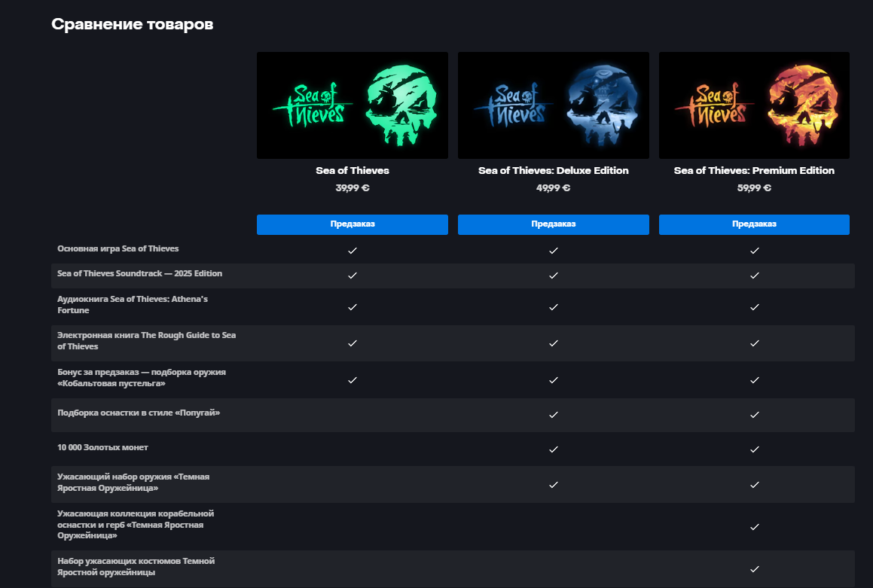
Task: Click Deluxe checkmark for Soundtrack row
Action: (554, 276)
